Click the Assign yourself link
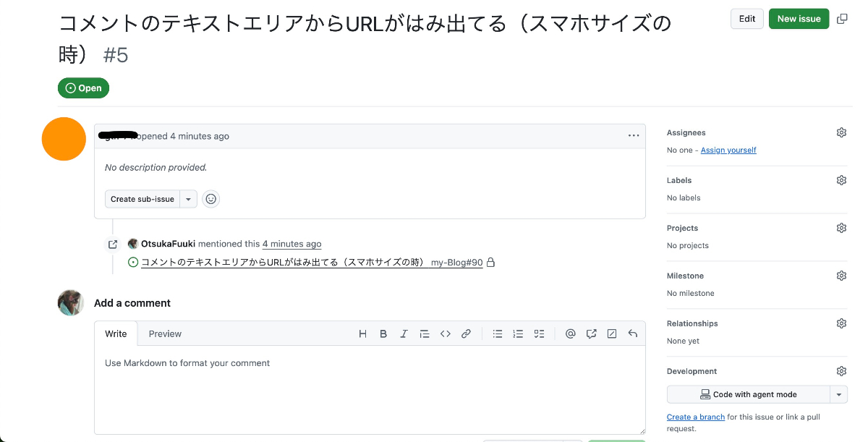868x442 pixels. pos(728,150)
